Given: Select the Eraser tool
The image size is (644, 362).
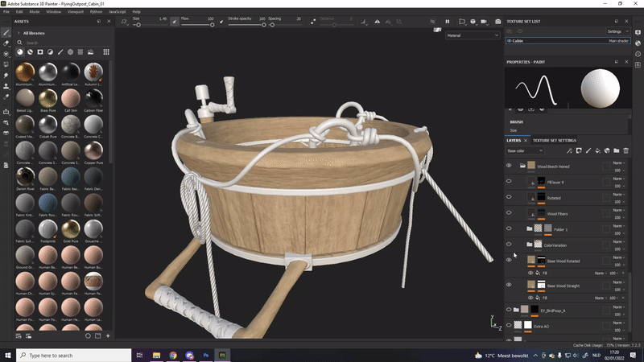Looking at the screenshot, I should tap(6, 43).
